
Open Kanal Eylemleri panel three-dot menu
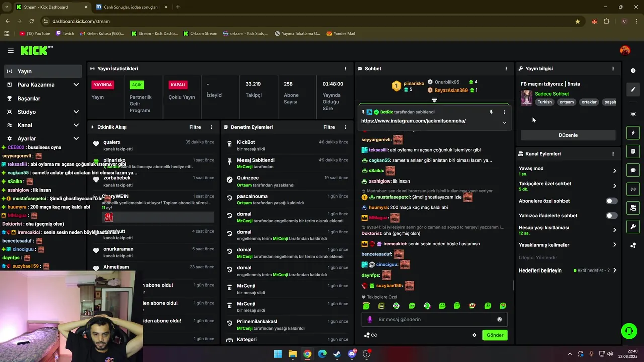(613, 154)
